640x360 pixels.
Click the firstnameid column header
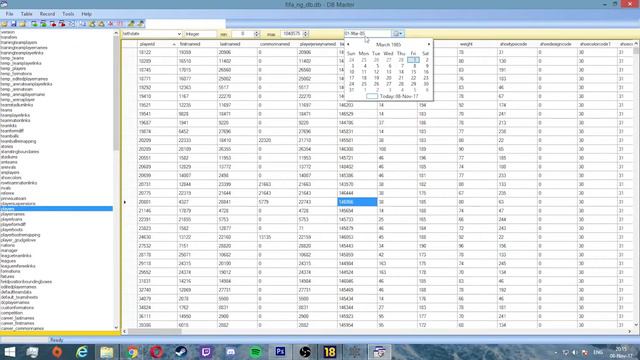[x=198, y=44]
